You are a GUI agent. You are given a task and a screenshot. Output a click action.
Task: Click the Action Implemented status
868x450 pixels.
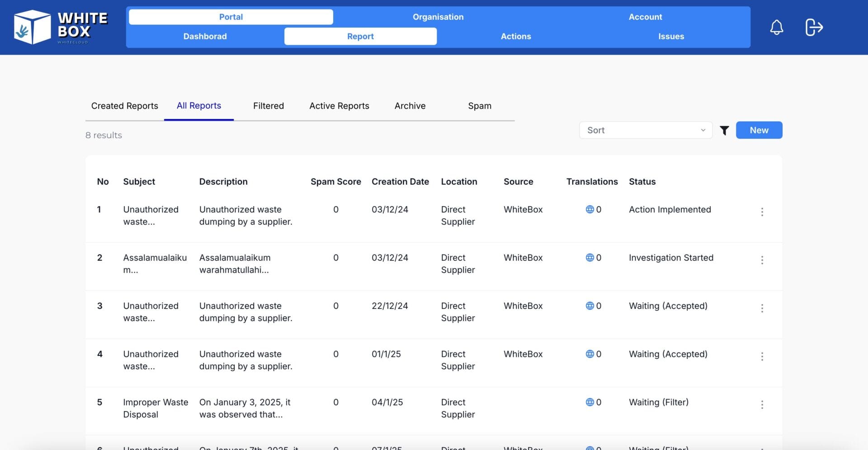point(670,209)
